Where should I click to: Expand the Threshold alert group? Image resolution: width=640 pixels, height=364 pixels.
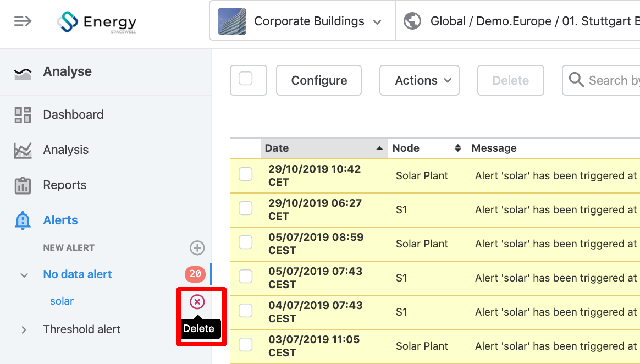[x=24, y=330]
